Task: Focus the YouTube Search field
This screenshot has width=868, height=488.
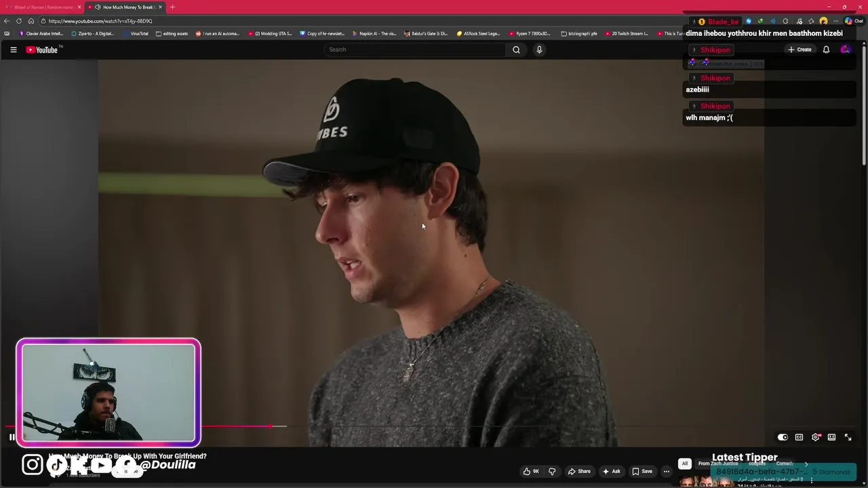Action: (x=415, y=49)
